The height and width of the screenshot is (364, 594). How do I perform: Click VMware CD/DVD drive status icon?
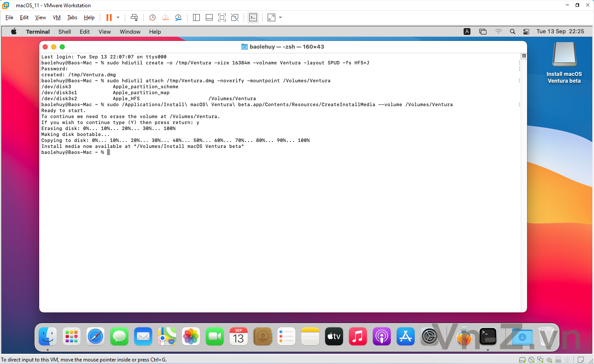point(531,360)
